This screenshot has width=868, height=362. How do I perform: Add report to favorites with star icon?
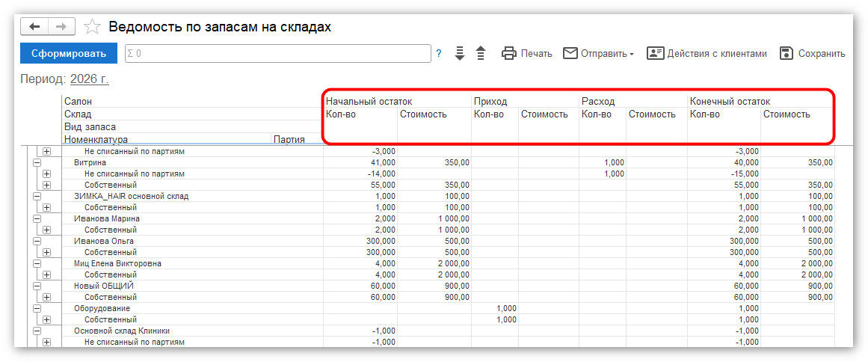click(92, 27)
